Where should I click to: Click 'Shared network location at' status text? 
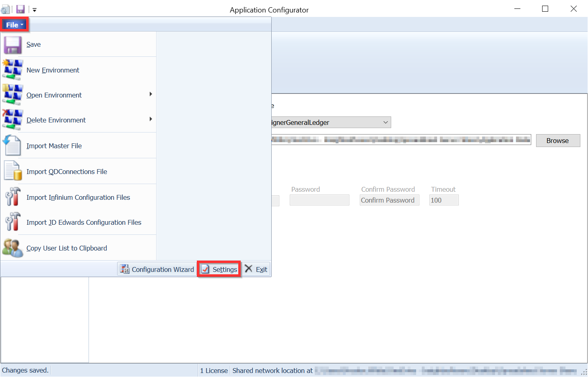click(272, 371)
